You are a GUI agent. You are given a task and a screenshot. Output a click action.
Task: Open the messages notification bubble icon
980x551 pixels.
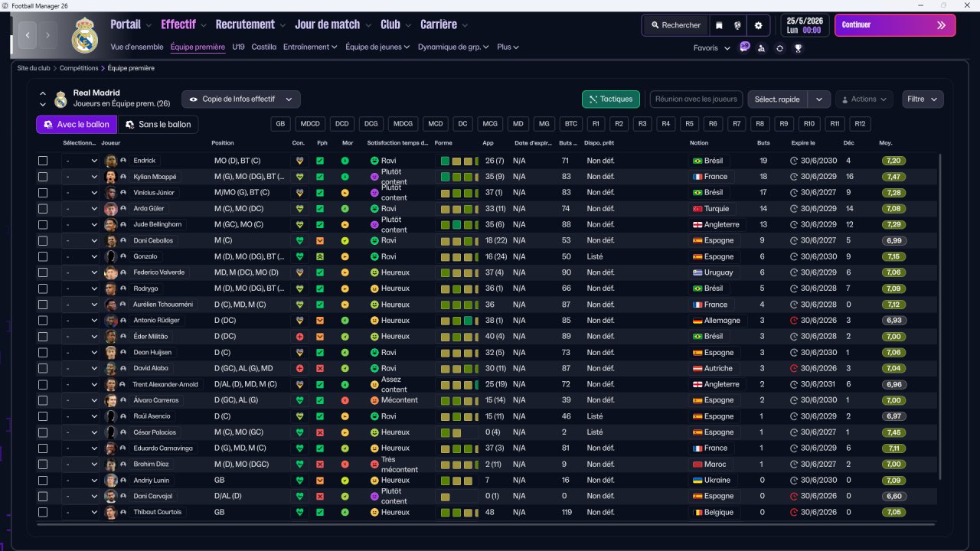[744, 47]
